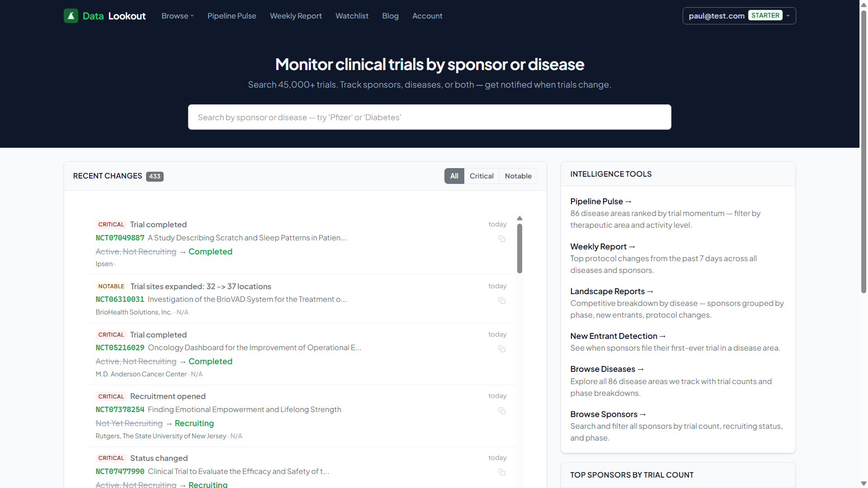Click the STARTER plan badge
The height and width of the screenshot is (488, 868).
click(x=765, y=15)
